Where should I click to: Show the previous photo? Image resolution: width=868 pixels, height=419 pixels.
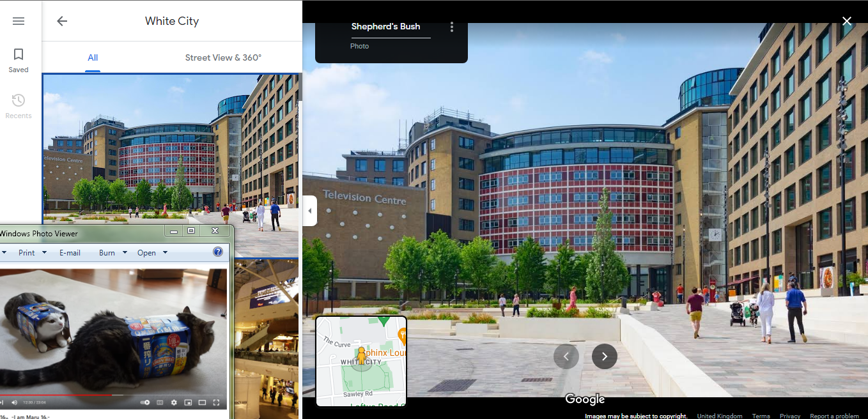tap(566, 356)
